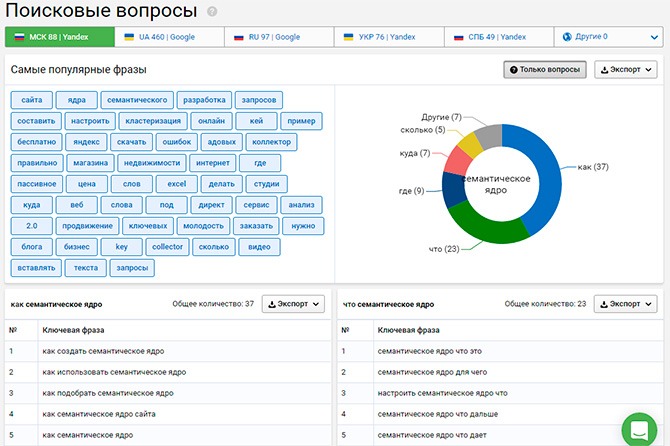Screen dimensions: 670x446
Task: Click the где (9) chart label
Action: [x=411, y=191]
